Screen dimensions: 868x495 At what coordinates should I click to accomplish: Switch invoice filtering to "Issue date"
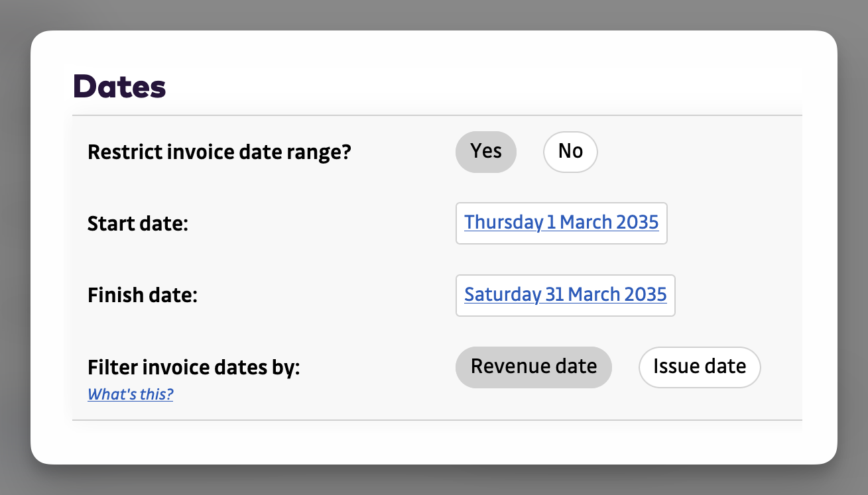pyautogui.click(x=700, y=367)
